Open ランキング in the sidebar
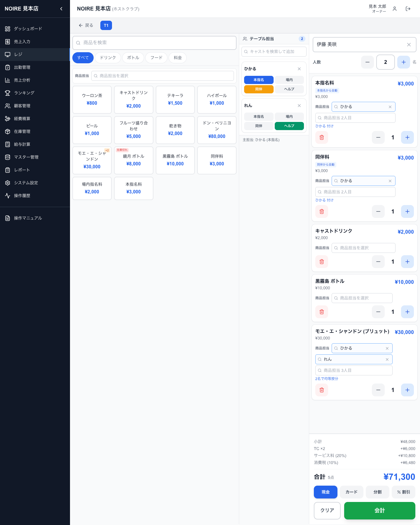The height and width of the screenshot is (525, 420). coord(35,93)
